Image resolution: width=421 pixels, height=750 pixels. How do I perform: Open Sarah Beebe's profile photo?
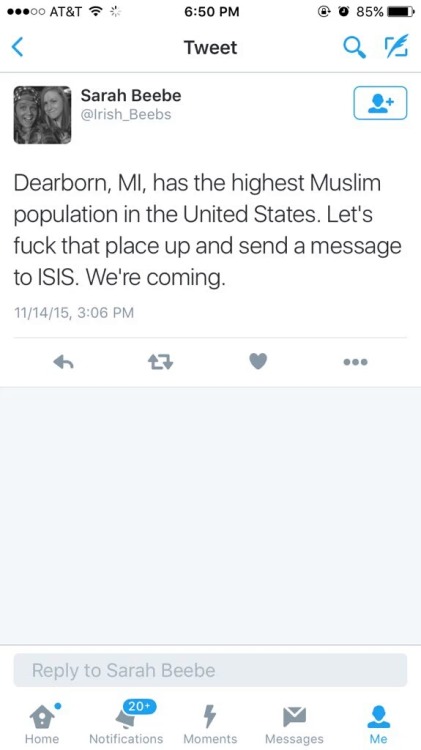click(42, 115)
